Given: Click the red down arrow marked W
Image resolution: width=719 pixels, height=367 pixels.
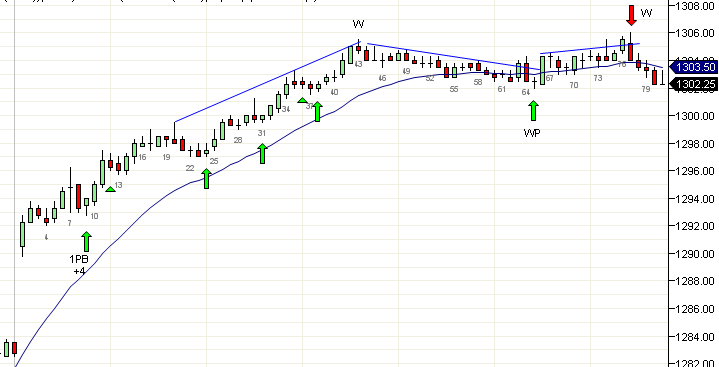Looking at the screenshot, I should point(631,16).
